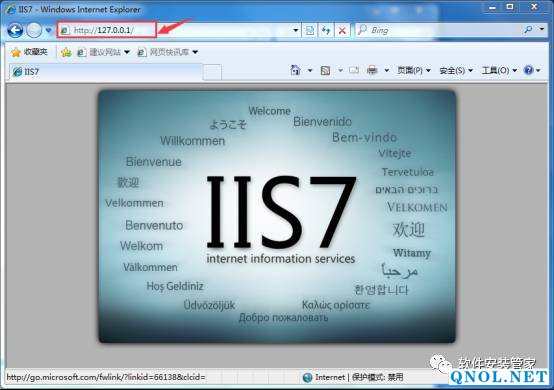The width and height of the screenshot is (554, 390).
Task: Expand the address bar history dropdown
Action: 296,30
